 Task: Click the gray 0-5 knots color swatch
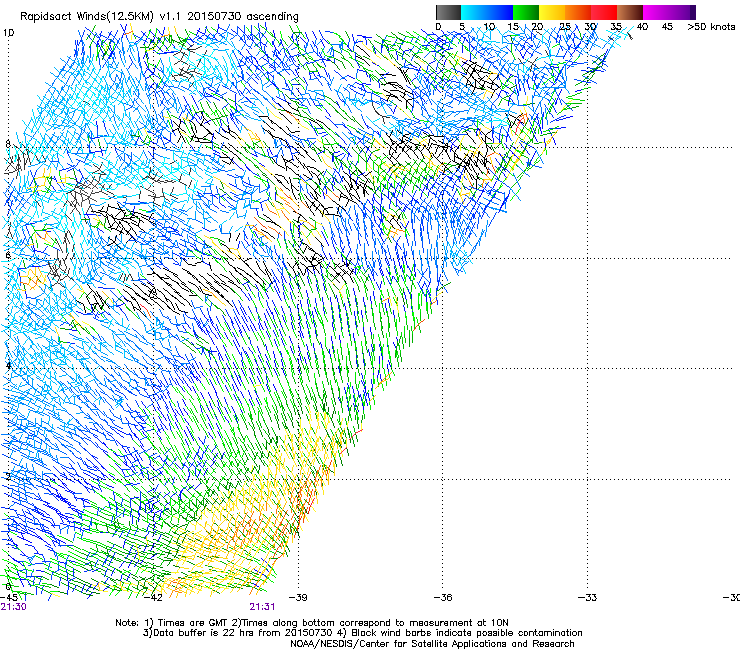[448, 12]
